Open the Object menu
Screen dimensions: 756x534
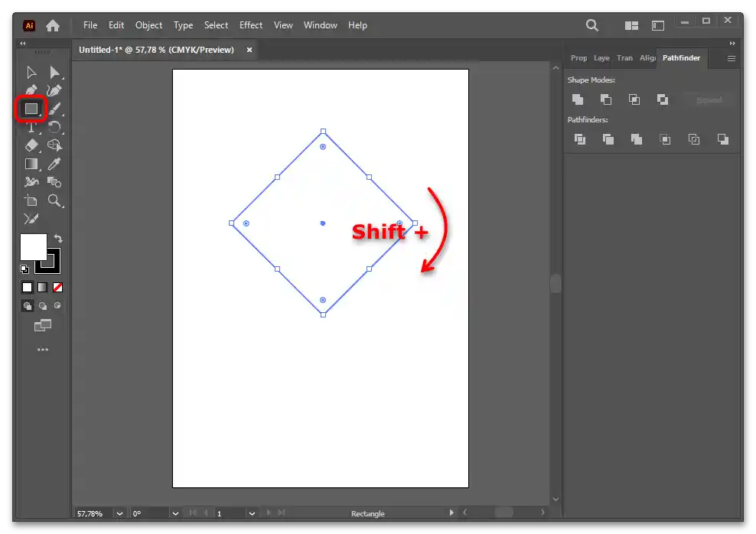pos(148,25)
